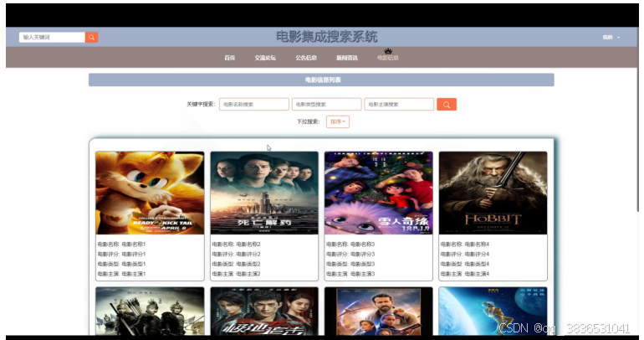Click the text 电影名称: 电影名称1
Viewport: 644px width, 340px height.
121,245
